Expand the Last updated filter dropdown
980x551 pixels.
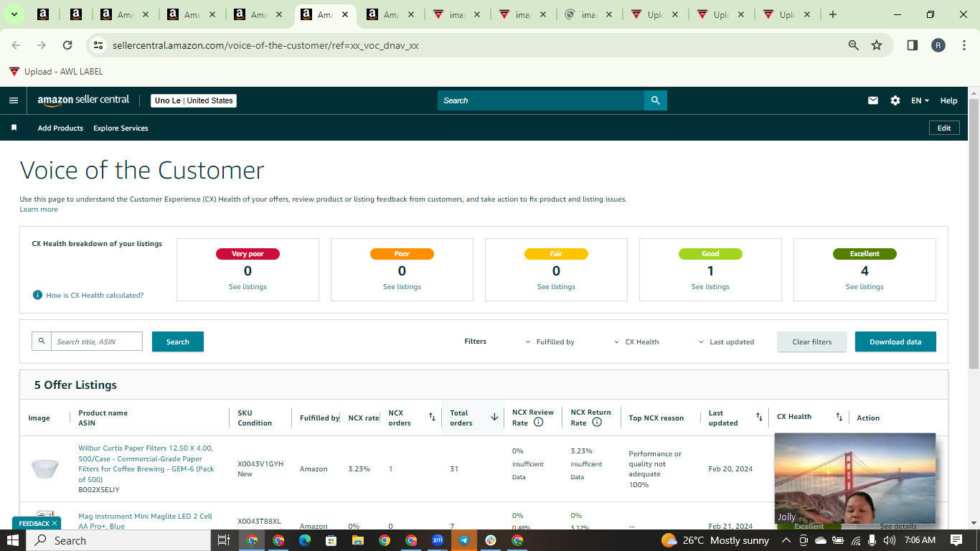point(726,342)
